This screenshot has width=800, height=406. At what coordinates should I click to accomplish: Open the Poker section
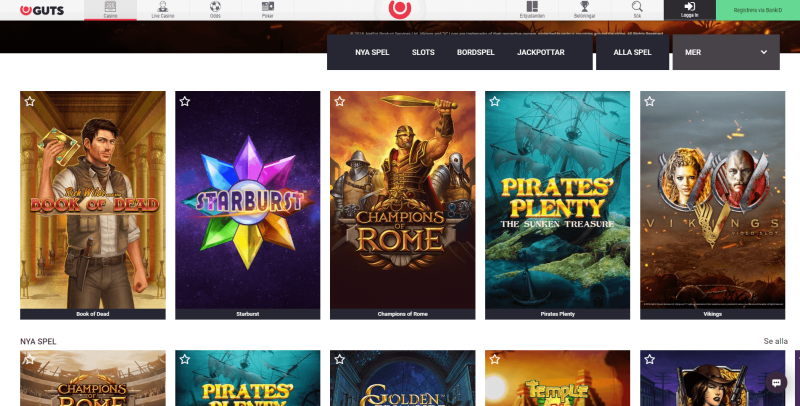pyautogui.click(x=268, y=10)
